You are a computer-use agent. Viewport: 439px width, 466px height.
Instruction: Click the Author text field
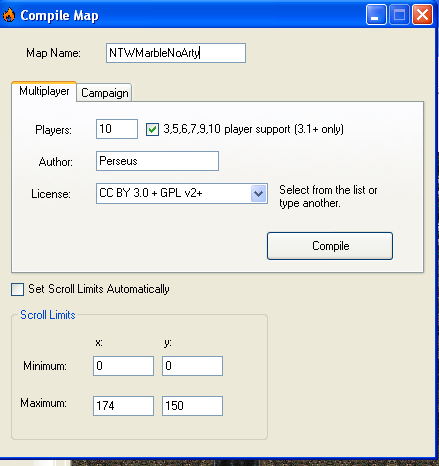157,161
